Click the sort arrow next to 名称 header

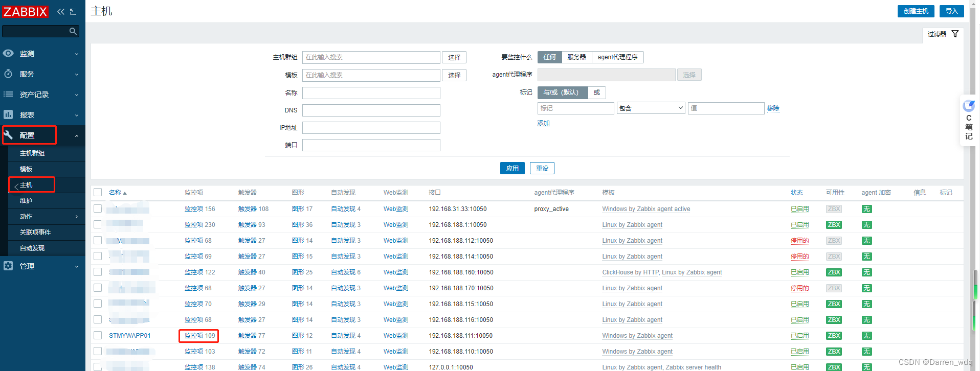125,193
